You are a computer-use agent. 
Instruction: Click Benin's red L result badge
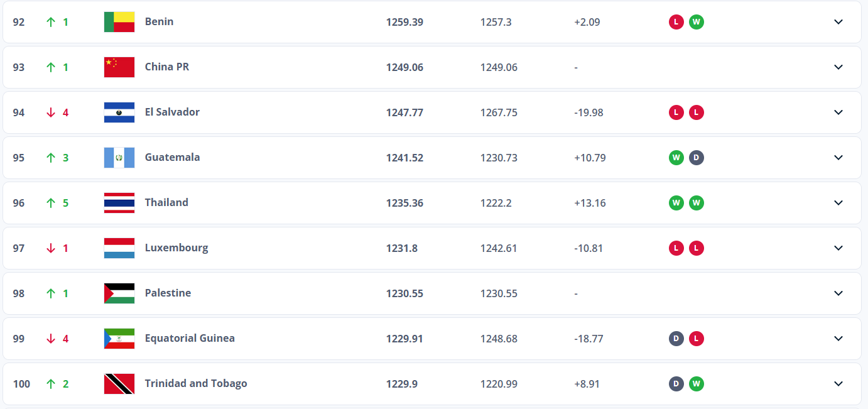coord(676,22)
